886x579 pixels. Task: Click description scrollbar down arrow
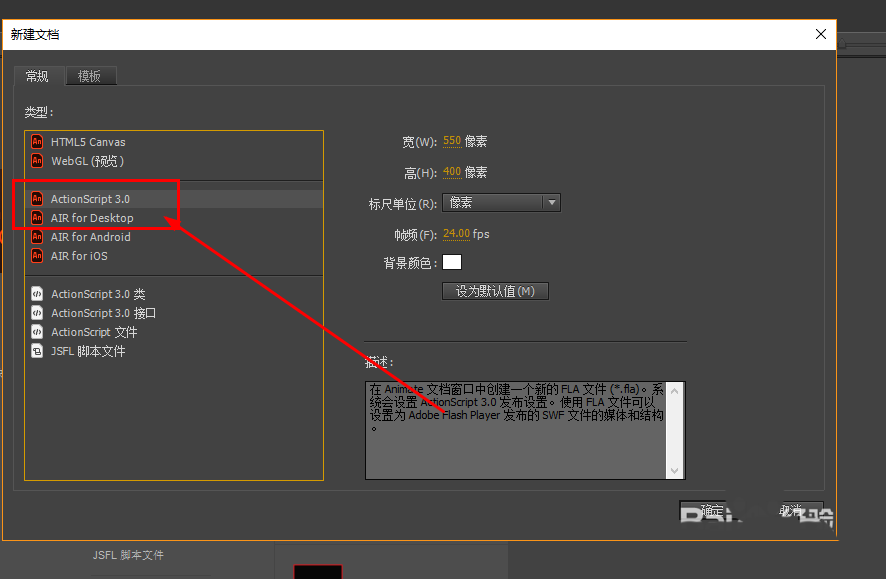[x=675, y=470]
